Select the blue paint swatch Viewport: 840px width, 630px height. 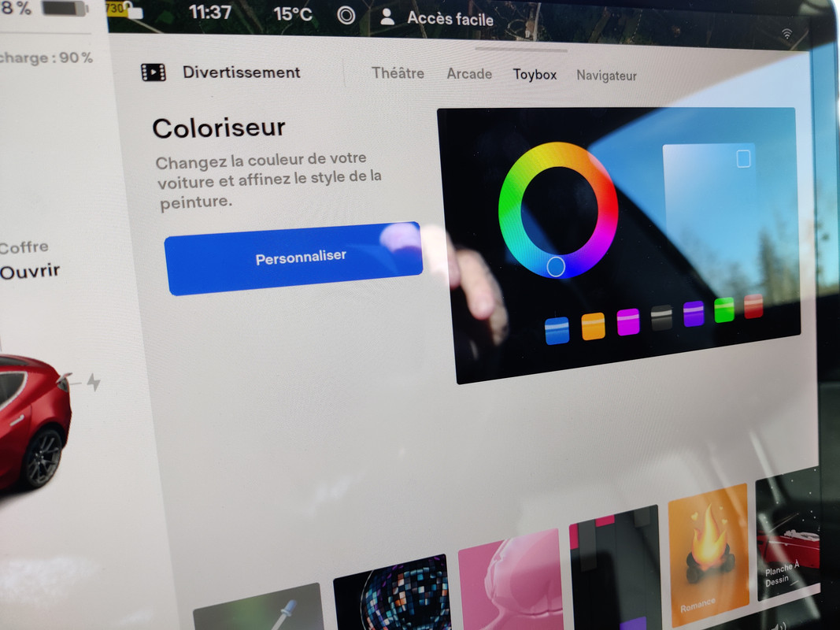coord(557,330)
